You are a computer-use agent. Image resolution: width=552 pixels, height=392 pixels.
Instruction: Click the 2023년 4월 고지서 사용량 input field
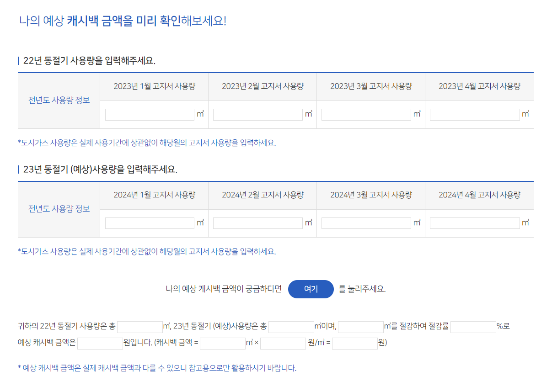pos(474,114)
